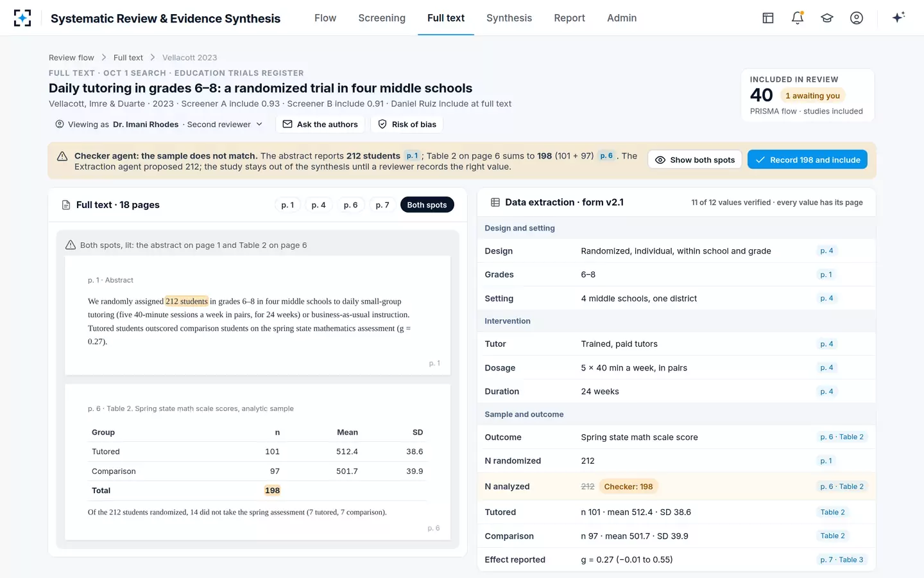Click the '1 awaiting you' badge
Viewport: 924px width, 578px height.
[812, 96]
